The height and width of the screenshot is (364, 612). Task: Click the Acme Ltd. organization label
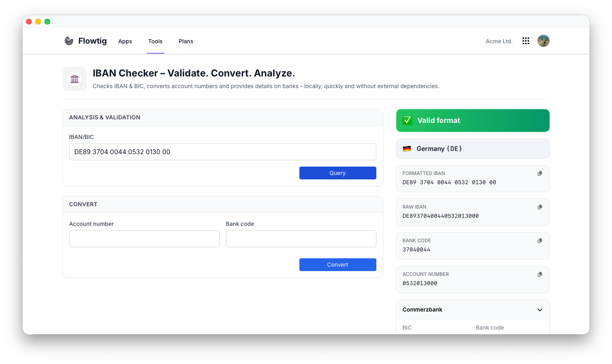point(499,41)
